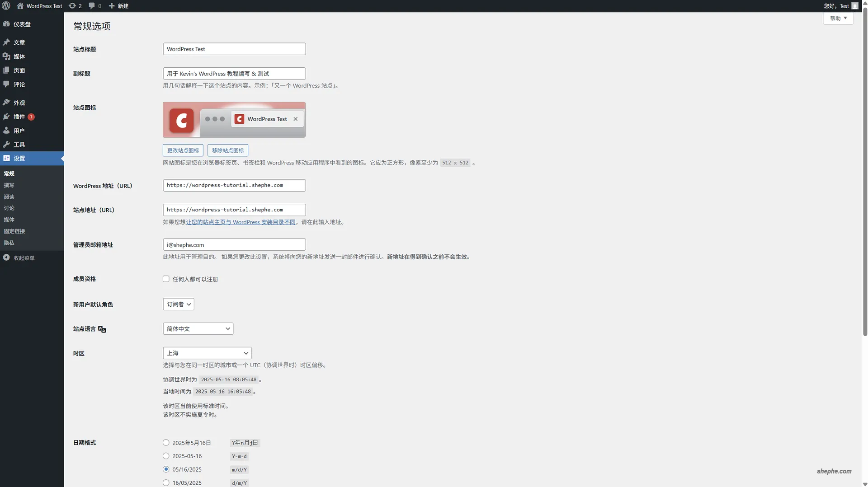
Task: Open the 仪表盘 dashboard icon in sidebar
Action: (x=6, y=24)
